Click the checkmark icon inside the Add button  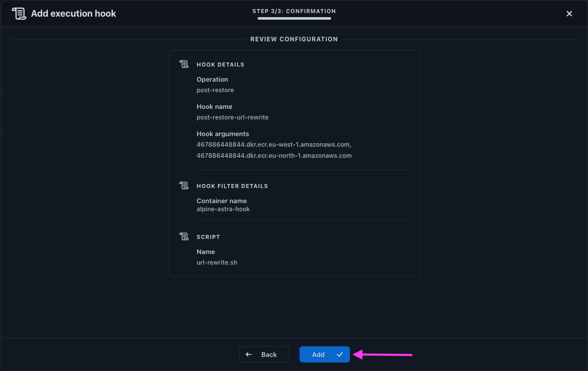(340, 354)
